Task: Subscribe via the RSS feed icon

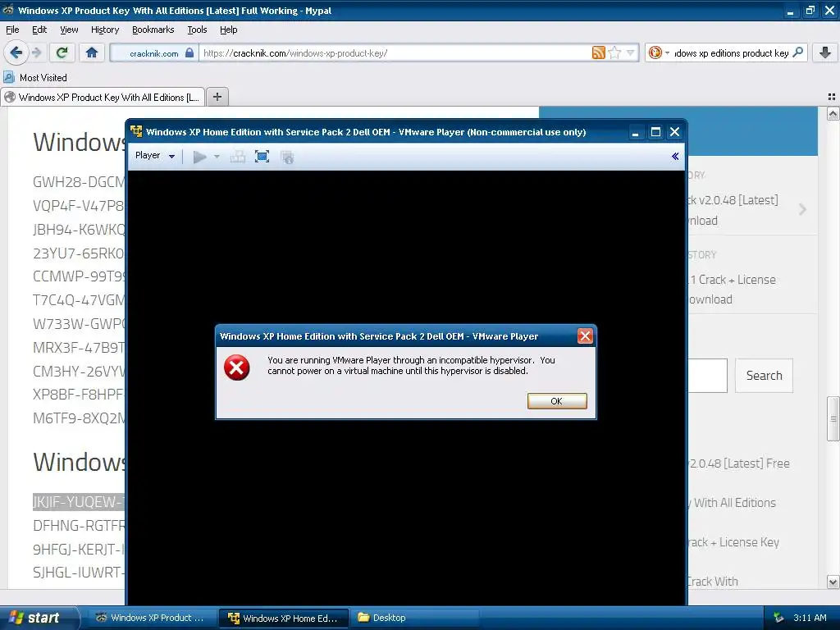Action: click(x=598, y=52)
